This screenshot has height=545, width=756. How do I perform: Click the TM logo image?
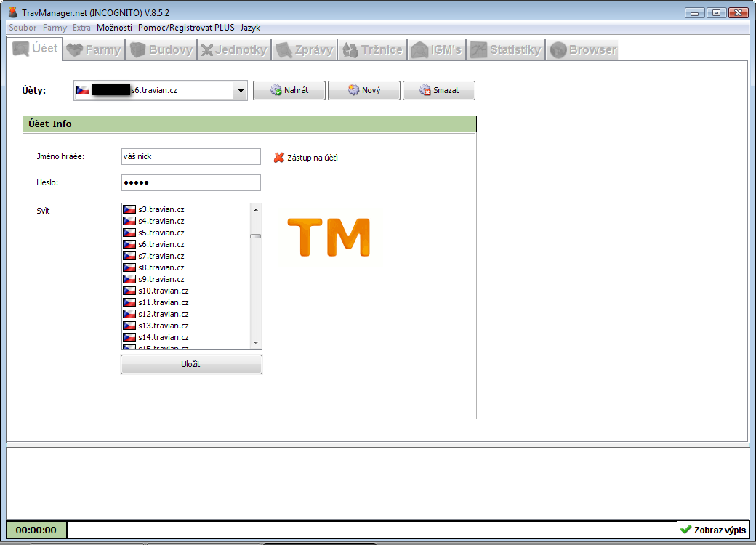click(x=329, y=237)
